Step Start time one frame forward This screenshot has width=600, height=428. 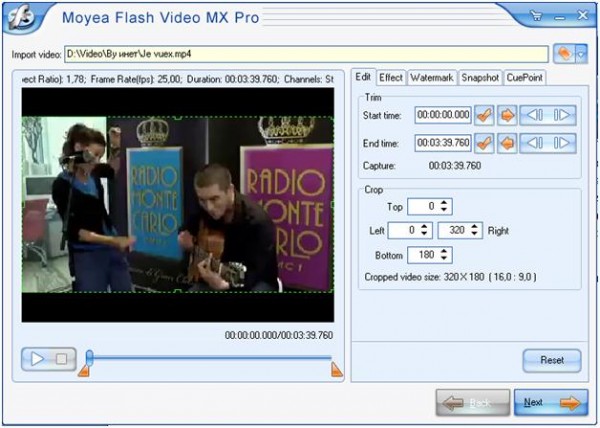click(562, 115)
